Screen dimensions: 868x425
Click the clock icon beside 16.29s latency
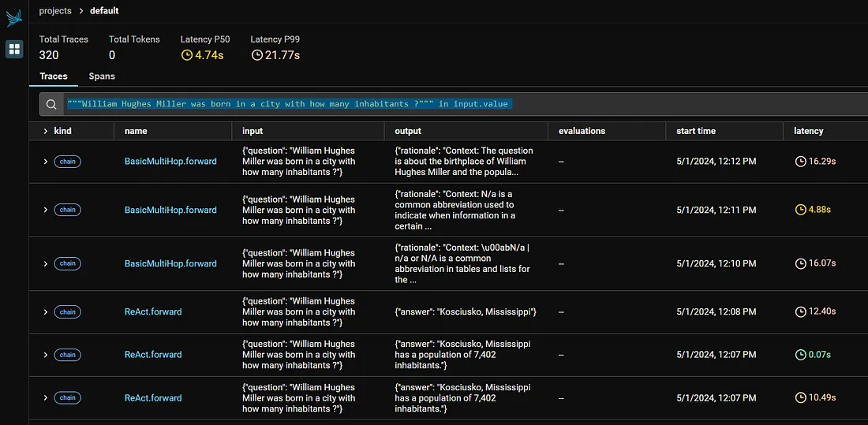click(x=800, y=162)
